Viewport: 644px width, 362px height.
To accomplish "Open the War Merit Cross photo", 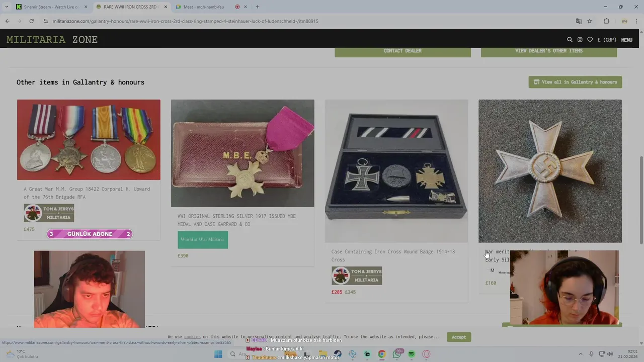I will coord(550,171).
